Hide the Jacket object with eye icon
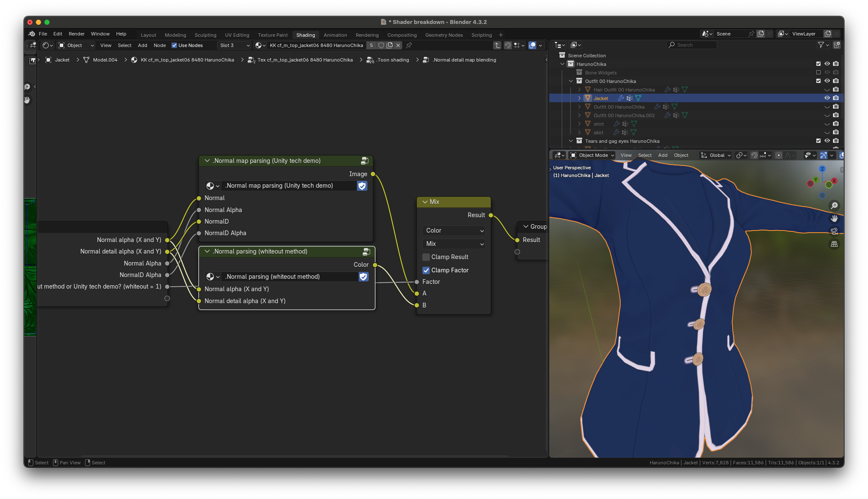 827,98
